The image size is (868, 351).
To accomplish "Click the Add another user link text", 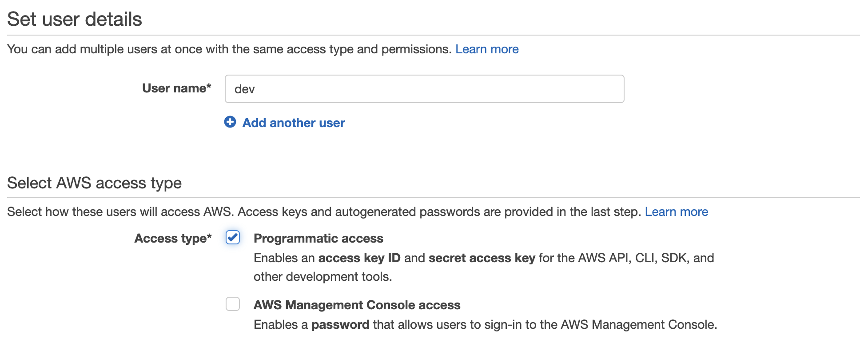I will (294, 123).
